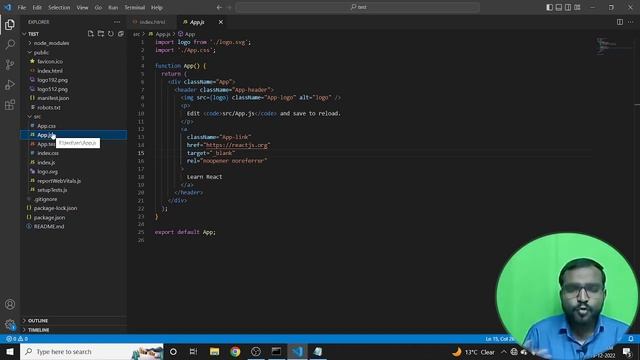Open reportWebVitals.js file

pos(74,181)
